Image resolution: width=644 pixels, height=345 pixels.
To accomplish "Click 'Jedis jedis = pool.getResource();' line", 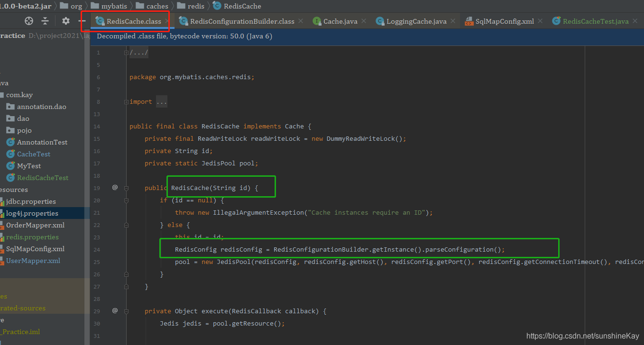I will (x=222, y=324).
